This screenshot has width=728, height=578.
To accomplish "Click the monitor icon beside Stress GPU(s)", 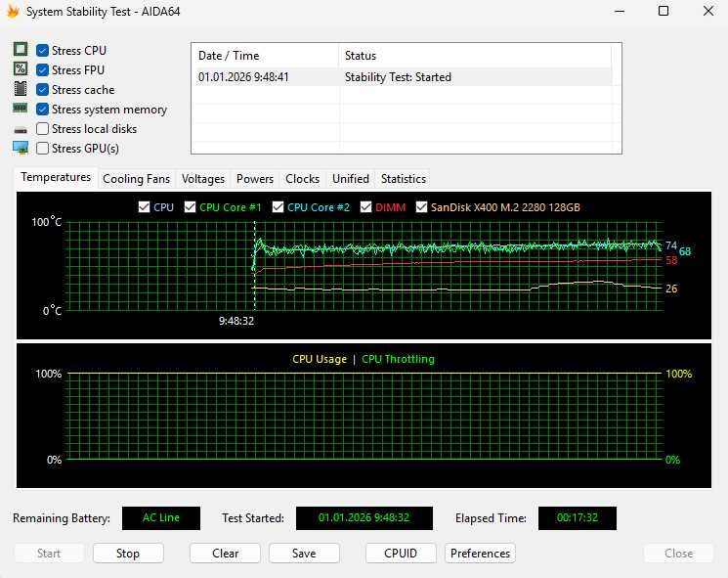I will pyautogui.click(x=21, y=148).
